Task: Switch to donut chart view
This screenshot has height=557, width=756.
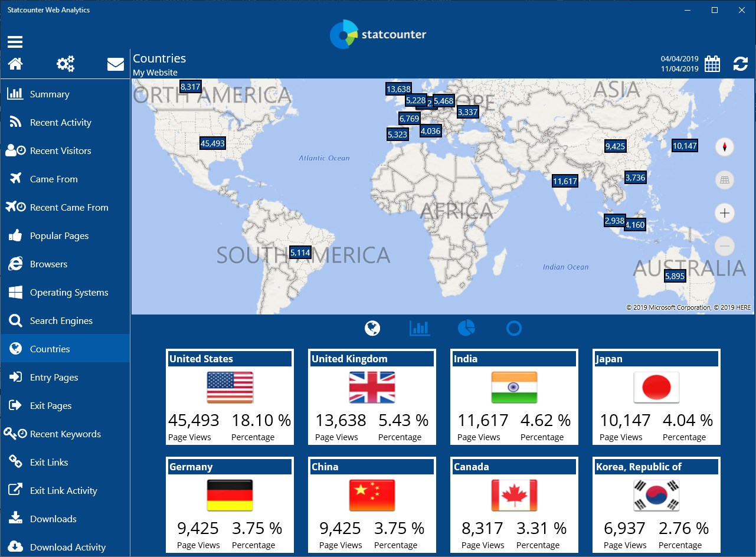Action: [x=514, y=328]
